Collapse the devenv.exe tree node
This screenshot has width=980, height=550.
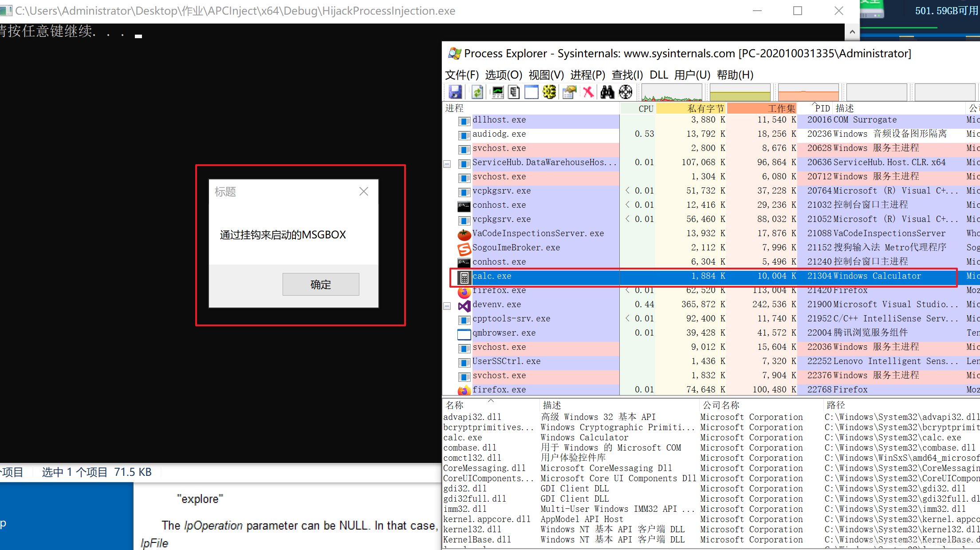pos(447,306)
